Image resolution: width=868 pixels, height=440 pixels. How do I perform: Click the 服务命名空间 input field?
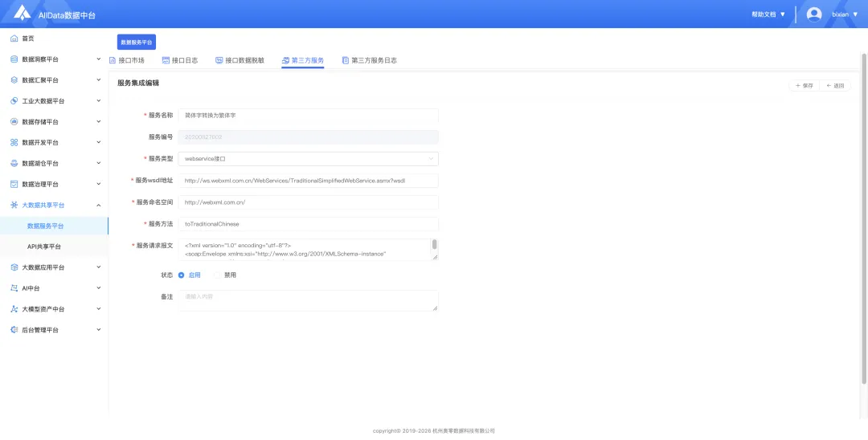point(309,202)
